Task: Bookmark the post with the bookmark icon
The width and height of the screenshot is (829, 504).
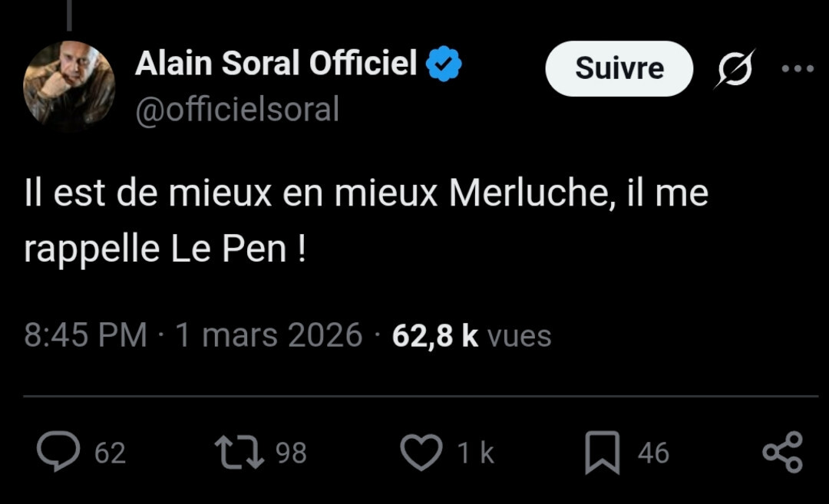Action: pyautogui.click(x=602, y=453)
